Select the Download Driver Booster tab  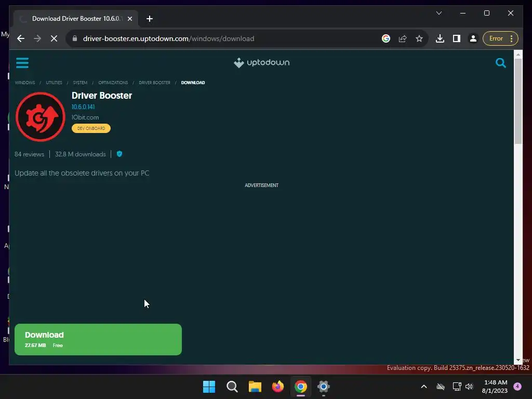[x=76, y=19]
